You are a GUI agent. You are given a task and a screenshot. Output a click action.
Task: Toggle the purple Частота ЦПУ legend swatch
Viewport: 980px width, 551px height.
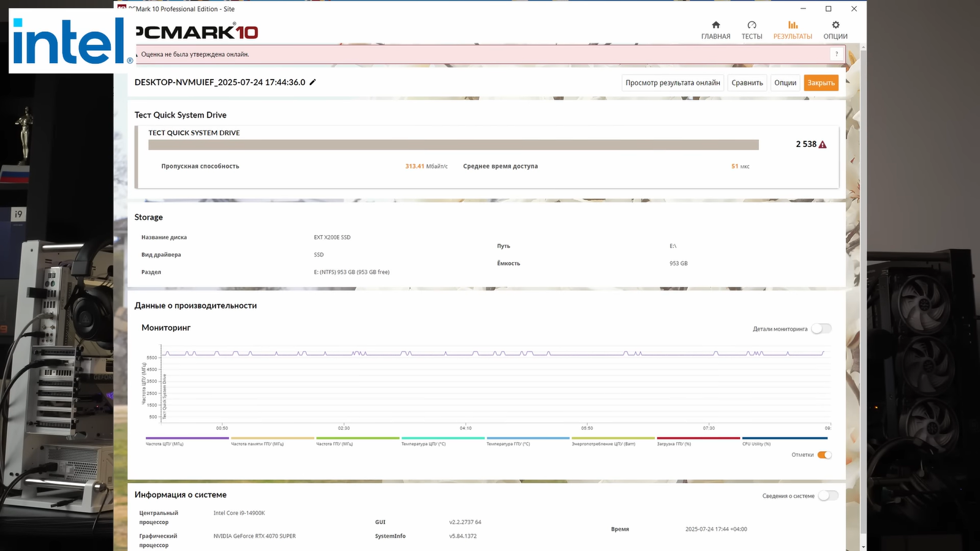187,438
